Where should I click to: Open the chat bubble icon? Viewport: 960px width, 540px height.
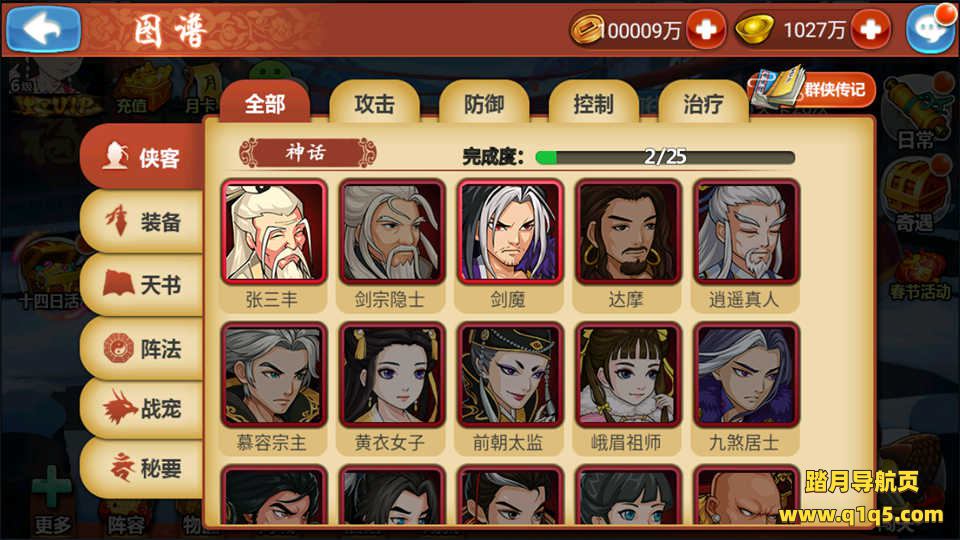[x=931, y=28]
